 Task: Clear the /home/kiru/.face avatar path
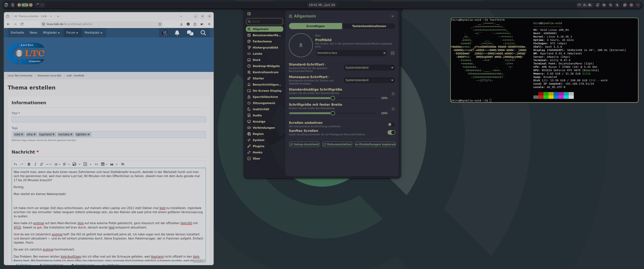pos(384,53)
